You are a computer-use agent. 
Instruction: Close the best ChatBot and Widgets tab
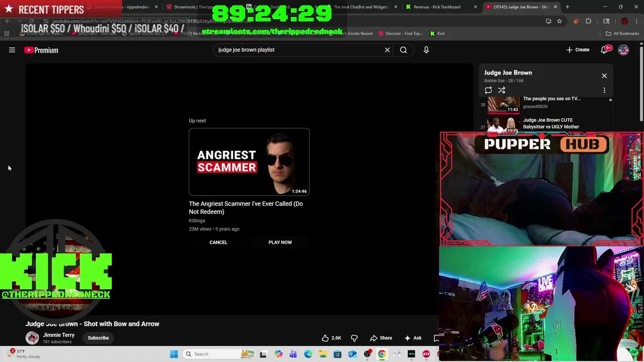tap(395, 7)
